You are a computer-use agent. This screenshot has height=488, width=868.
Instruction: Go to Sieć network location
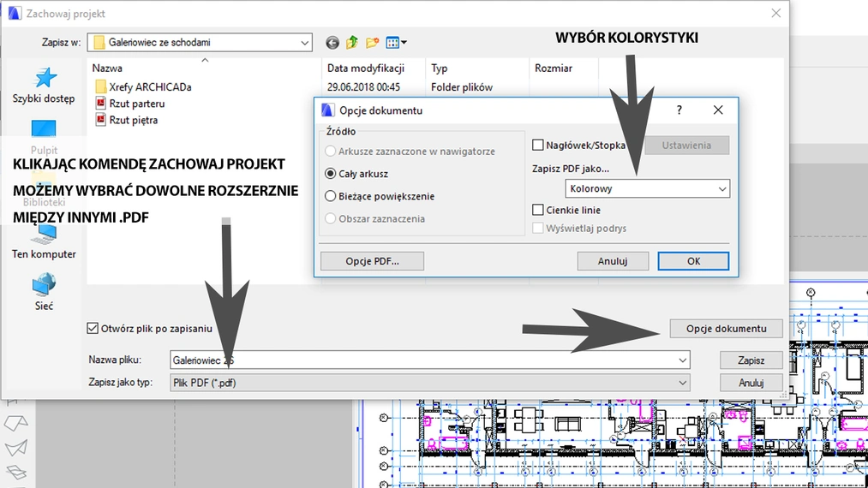tap(44, 291)
